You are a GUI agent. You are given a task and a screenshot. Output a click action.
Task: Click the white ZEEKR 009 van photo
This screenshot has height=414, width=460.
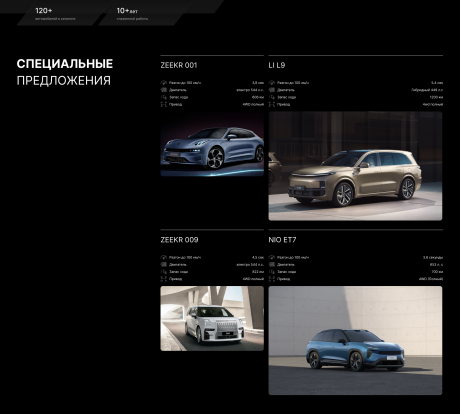212,318
